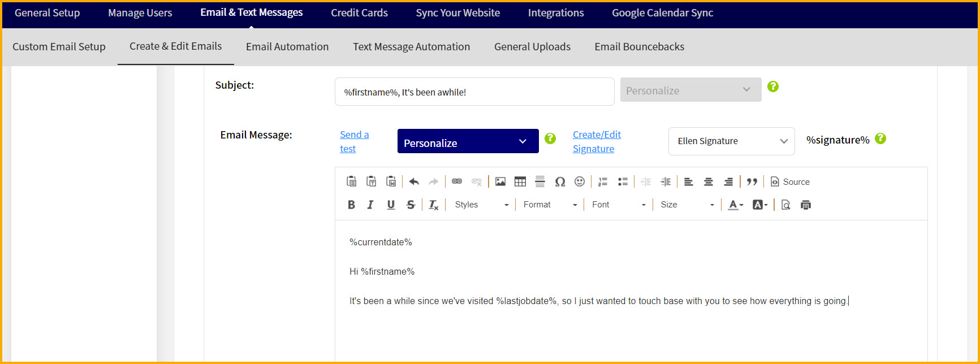Open the Font dropdown
Image resolution: width=980 pixels, height=364 pixels.
618,205
